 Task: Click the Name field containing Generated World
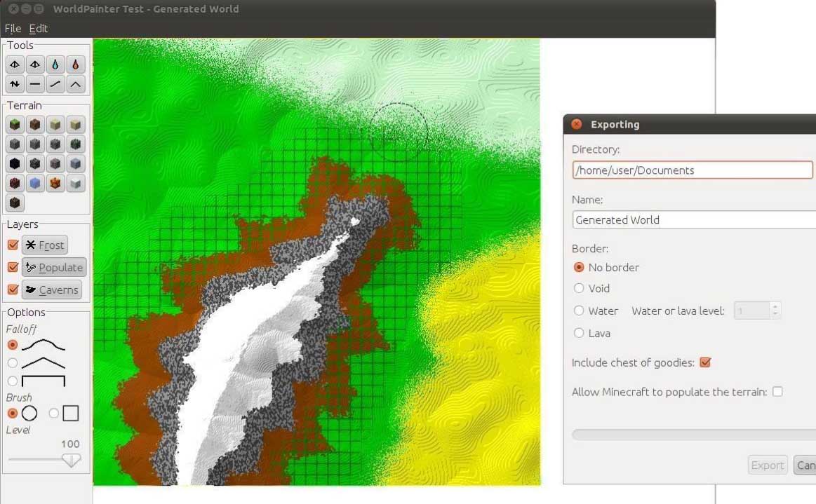click(x=694, y=219)
